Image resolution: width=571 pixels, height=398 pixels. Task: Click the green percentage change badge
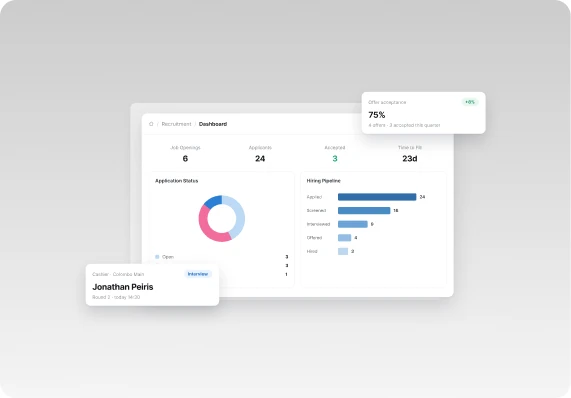[x=470, y=102]
